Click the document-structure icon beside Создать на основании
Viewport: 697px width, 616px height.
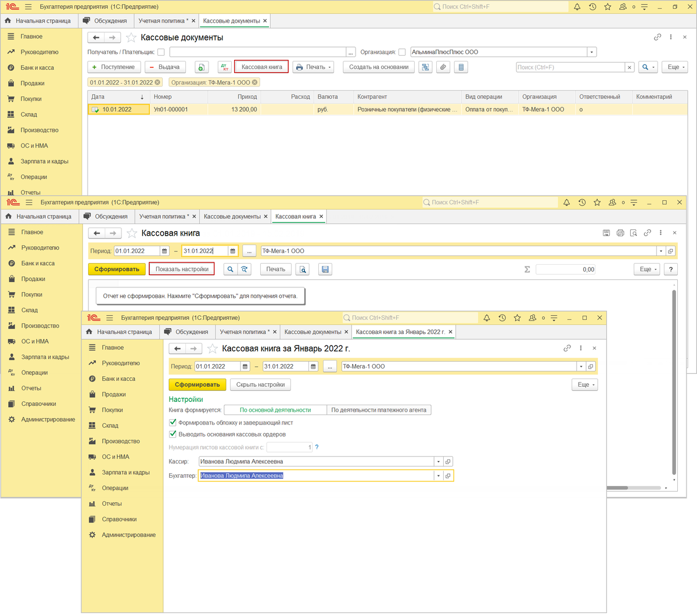pos(426,67)
